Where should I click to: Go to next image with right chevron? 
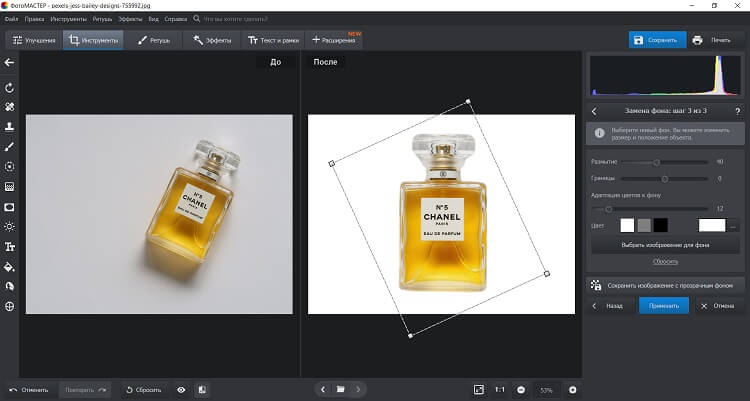(358, 389)
